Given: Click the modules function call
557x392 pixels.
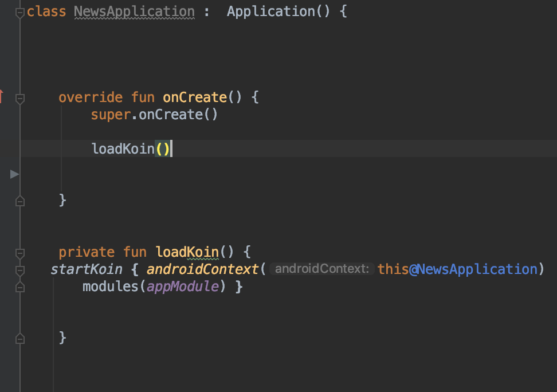Looking at the screenshot, I should click(x=110, y=286).
